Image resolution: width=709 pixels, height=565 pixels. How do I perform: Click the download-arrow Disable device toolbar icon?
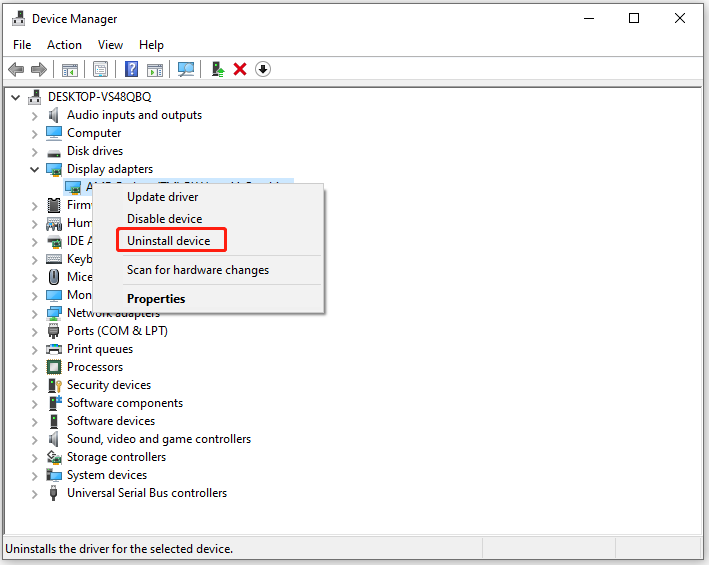(x=263, y=69)
